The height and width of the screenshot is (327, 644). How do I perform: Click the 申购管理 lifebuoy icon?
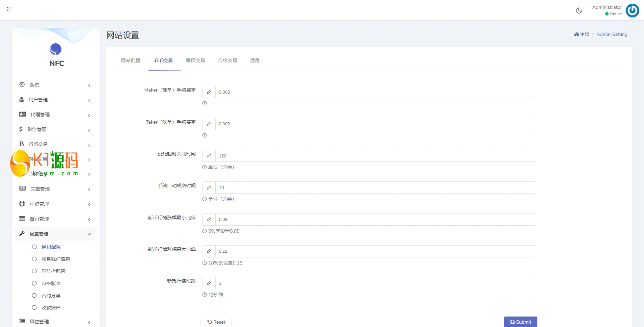[x=22, y=204]
